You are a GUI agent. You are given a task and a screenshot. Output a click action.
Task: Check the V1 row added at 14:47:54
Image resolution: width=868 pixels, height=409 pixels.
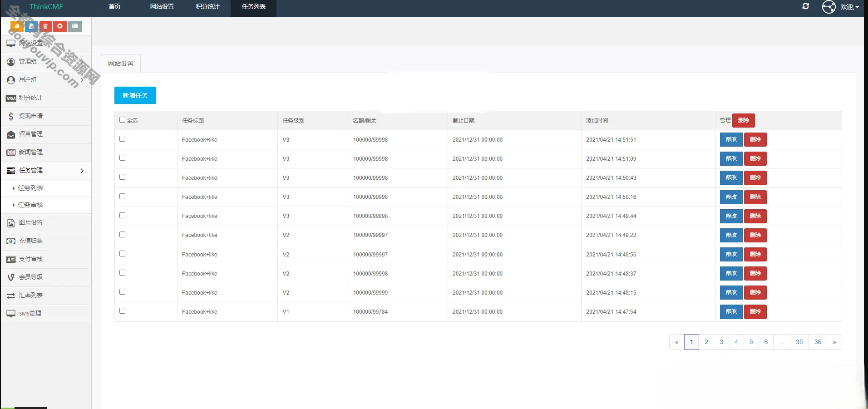pos(122,311)
